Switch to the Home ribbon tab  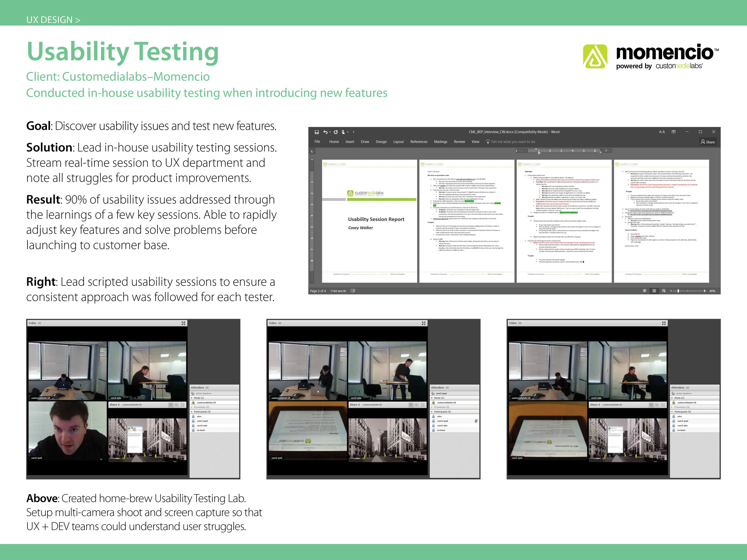pos(334,142)
